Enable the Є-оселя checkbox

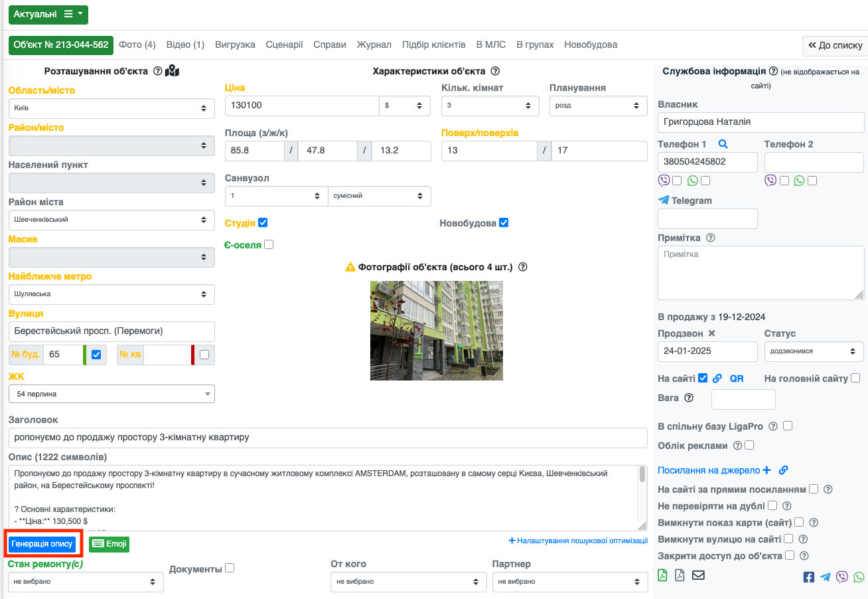pyautogui.click(x=269, y=244)
